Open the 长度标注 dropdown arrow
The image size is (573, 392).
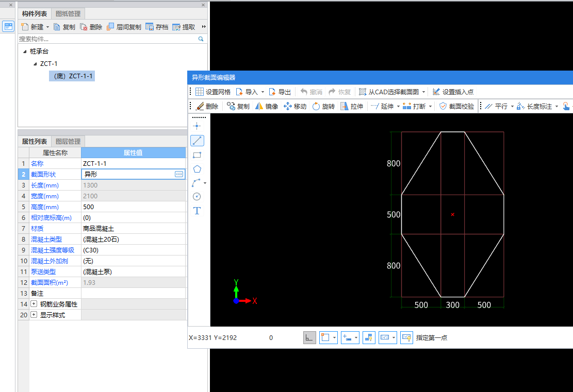[x=556, y=106]
